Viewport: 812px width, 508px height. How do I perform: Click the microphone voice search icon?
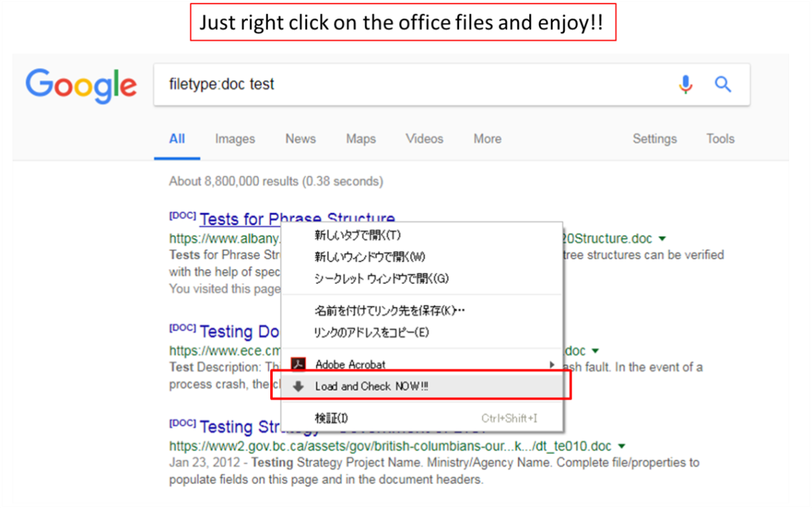pos(685,84)
